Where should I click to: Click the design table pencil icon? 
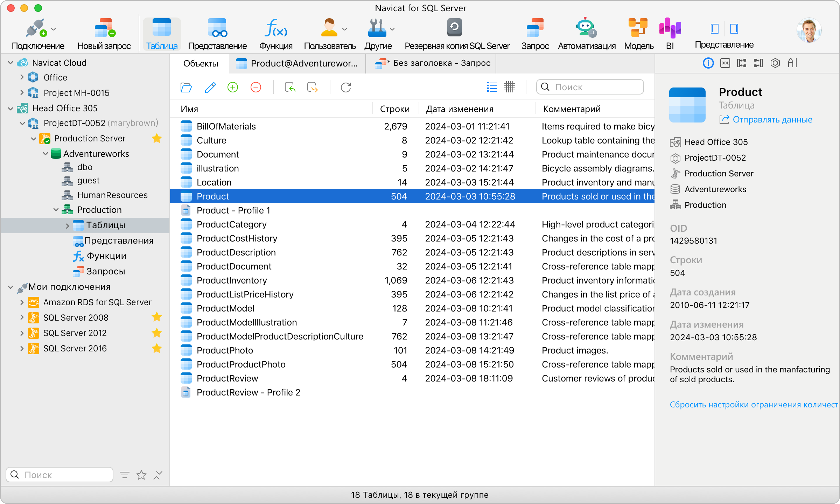(210, 87)
